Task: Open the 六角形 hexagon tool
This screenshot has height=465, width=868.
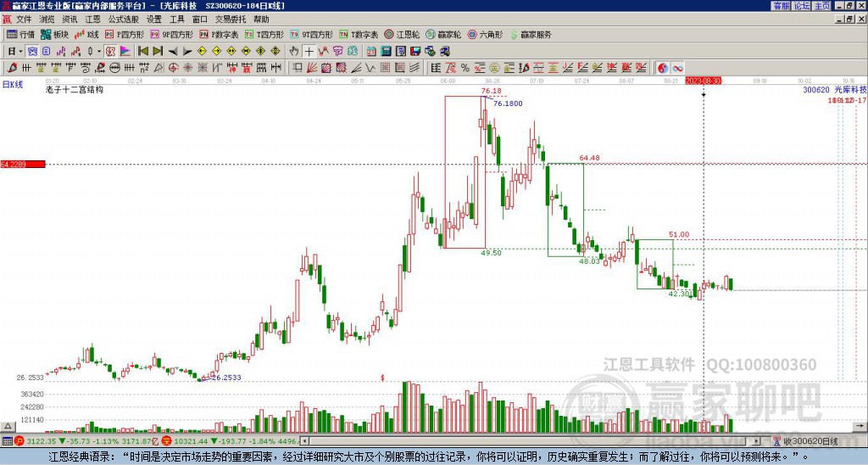Action: (x=485, y=34)
